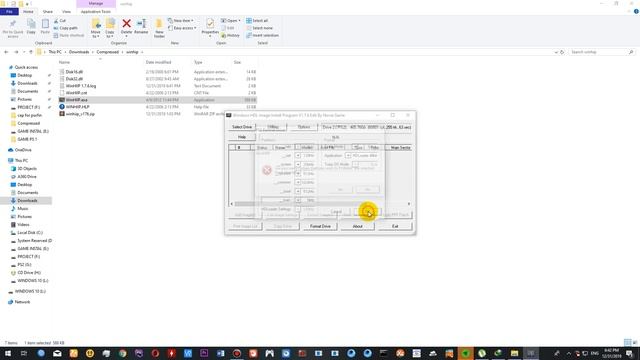Viewport: 640px width, 360px height.
Task: Select the Home tab
Action: (28, 11)
